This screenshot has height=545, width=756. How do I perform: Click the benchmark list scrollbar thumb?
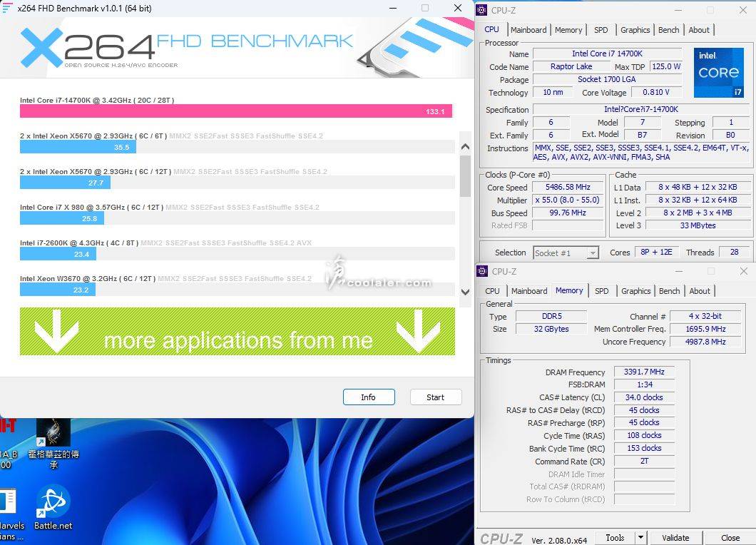[465, 175]
